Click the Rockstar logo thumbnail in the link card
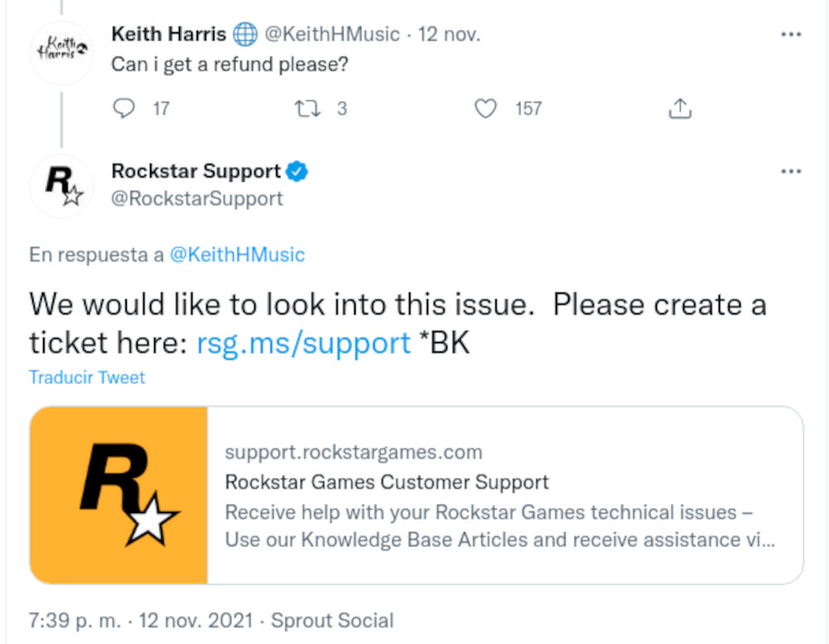Screen dimensions: 829x644 [119, 495]
